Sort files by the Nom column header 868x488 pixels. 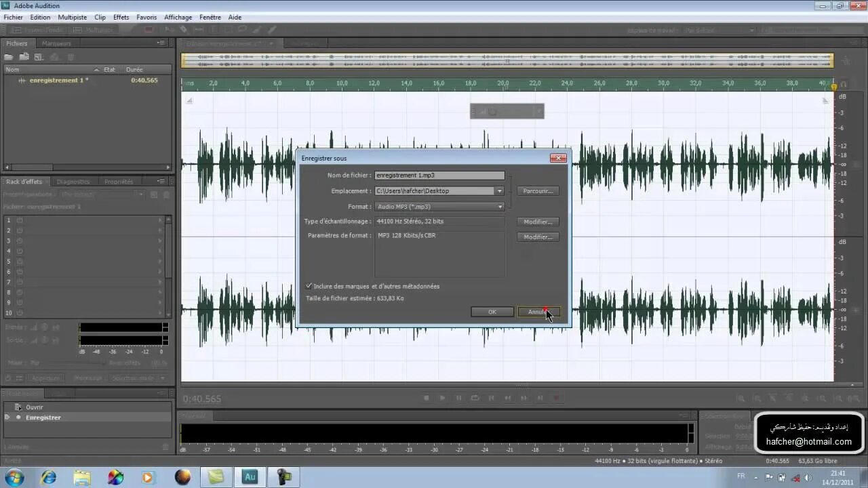click(12, 69)
